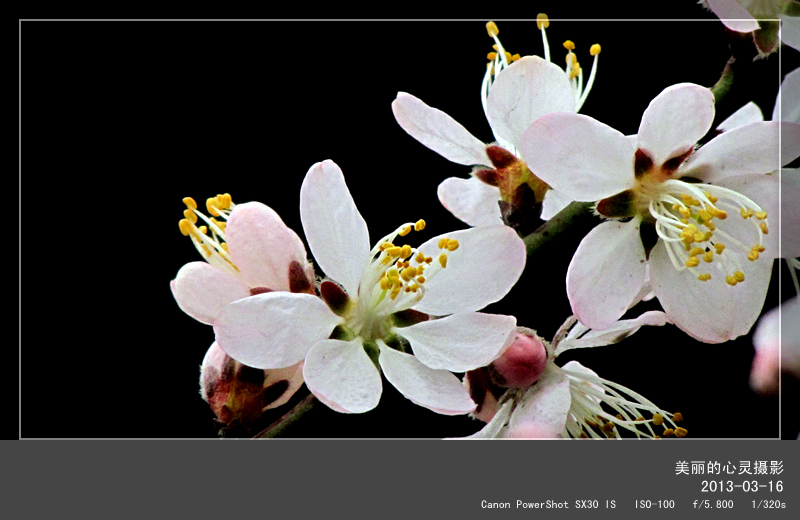Click the "Canon PowerShot SX30 IS" camera label
Image resolution: width=800 pixels, height=520 pixels.
point(548,504)
